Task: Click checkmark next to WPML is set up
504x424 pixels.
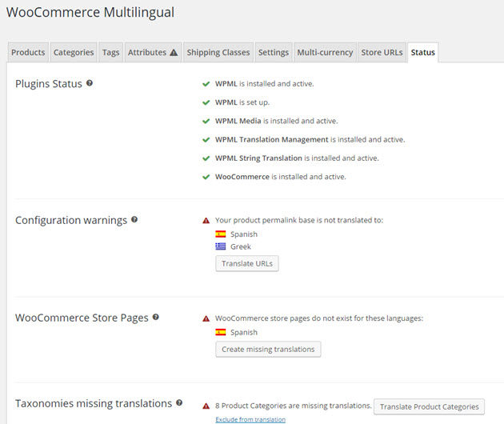Action: click(206, 103)
